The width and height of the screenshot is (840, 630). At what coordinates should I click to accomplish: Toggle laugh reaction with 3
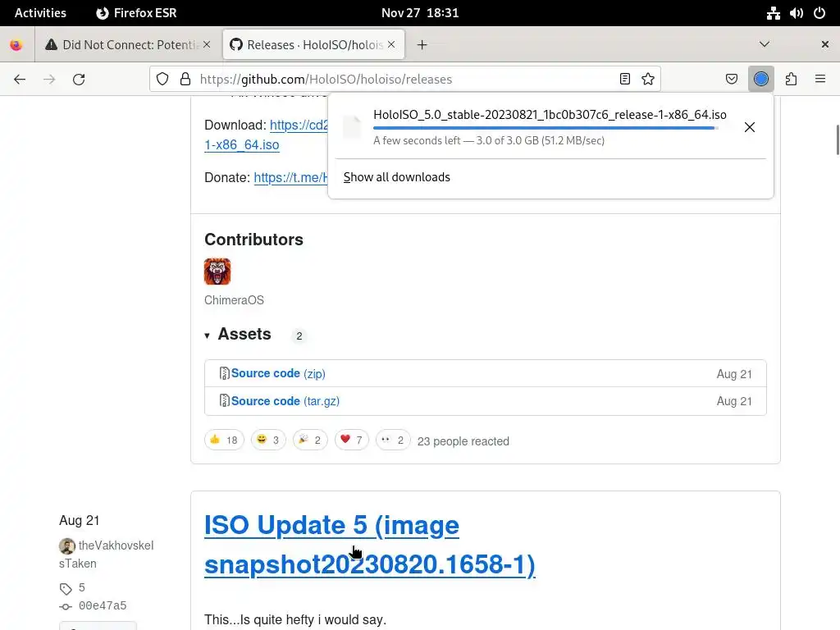click(268, 440)
